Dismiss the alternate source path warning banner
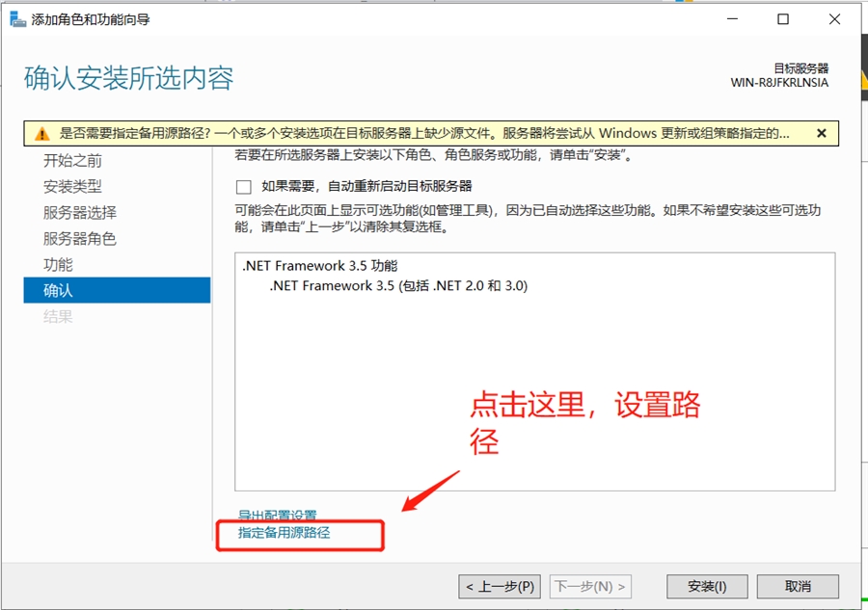Image resolution: width=868 pixels, height=610 pixels. [822, 133]
